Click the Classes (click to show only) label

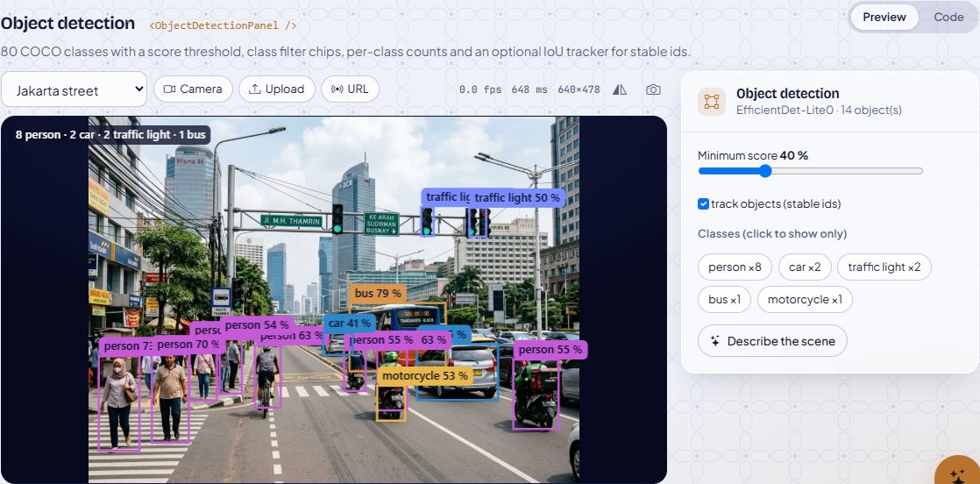click(x=772, y=234)
